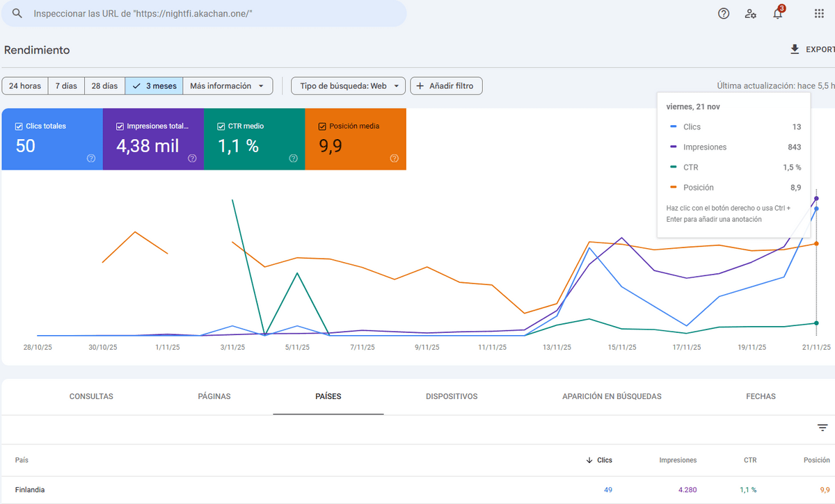Open user management settings icon

pyautogui.click(x=750, y=13)
